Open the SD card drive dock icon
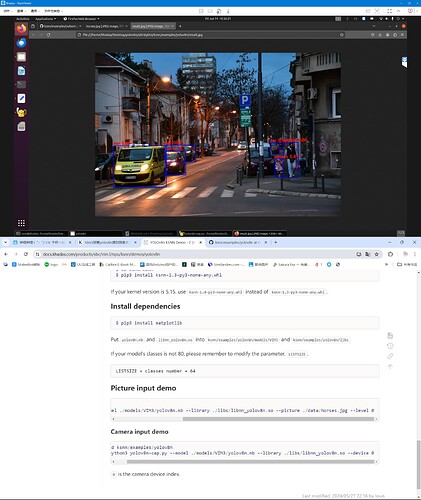This screenshot has width=421, height=500. tap(21, 126)
